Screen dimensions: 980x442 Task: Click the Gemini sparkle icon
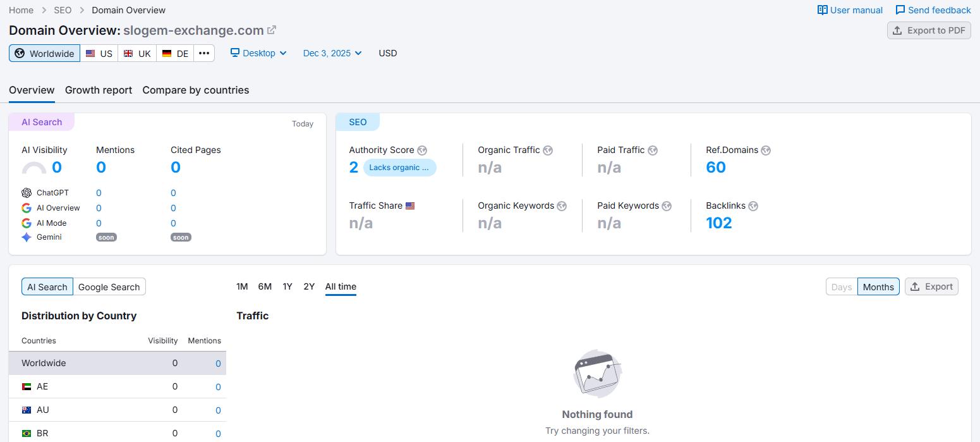tap(27, 237)
